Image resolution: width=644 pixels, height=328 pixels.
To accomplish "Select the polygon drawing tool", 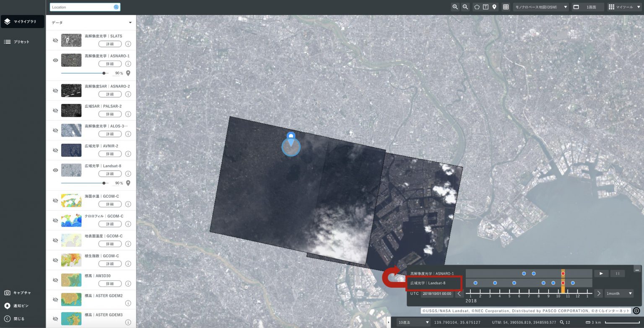I will tap(477, 7).
